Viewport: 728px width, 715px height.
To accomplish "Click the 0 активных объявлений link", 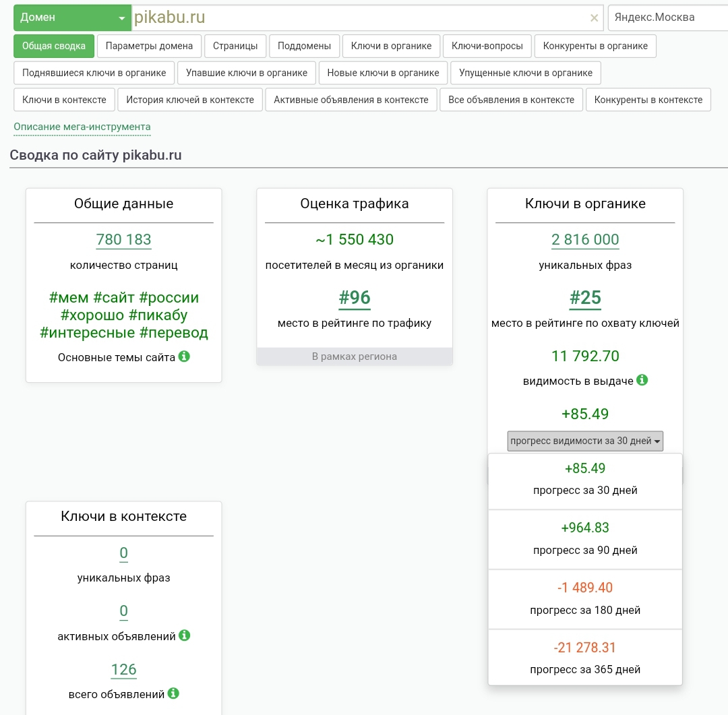I will coord(123,611).
